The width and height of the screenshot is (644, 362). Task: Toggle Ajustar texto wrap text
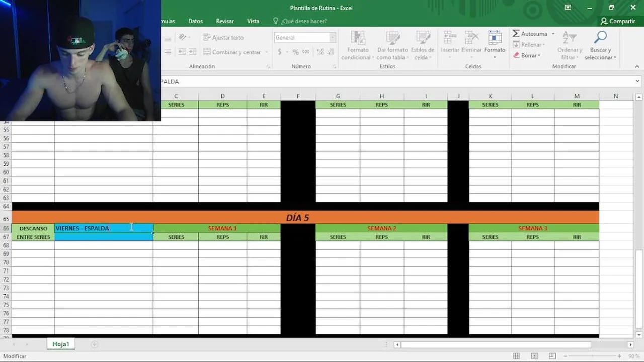click(x=223, y=37)
